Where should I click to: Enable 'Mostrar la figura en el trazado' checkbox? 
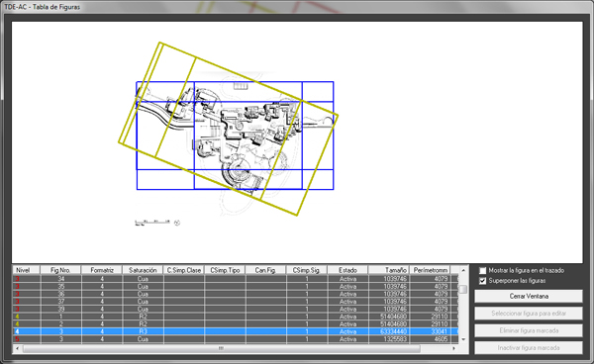[x=483, y=271]
